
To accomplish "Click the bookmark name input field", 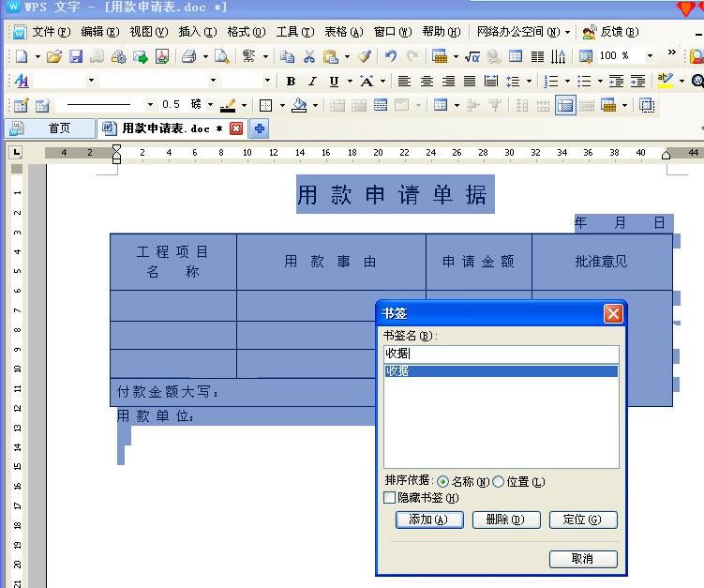I will pos(502,354).
